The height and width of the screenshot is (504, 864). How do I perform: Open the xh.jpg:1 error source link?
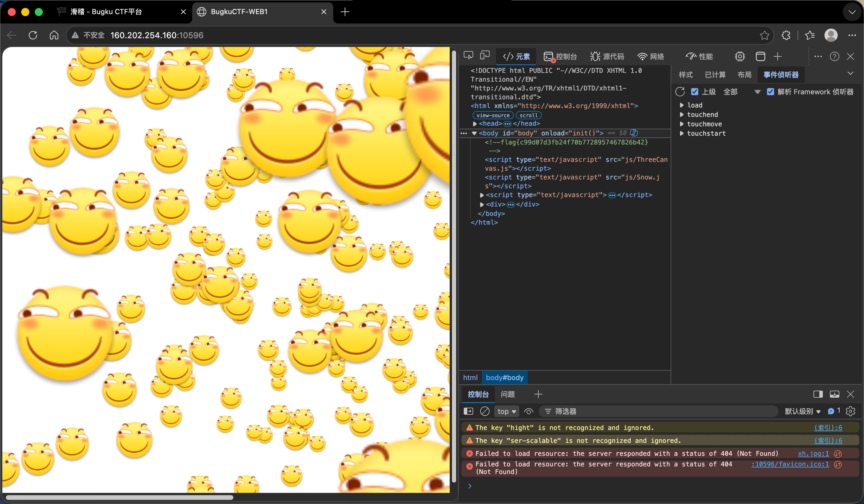[x=813, y=454]
